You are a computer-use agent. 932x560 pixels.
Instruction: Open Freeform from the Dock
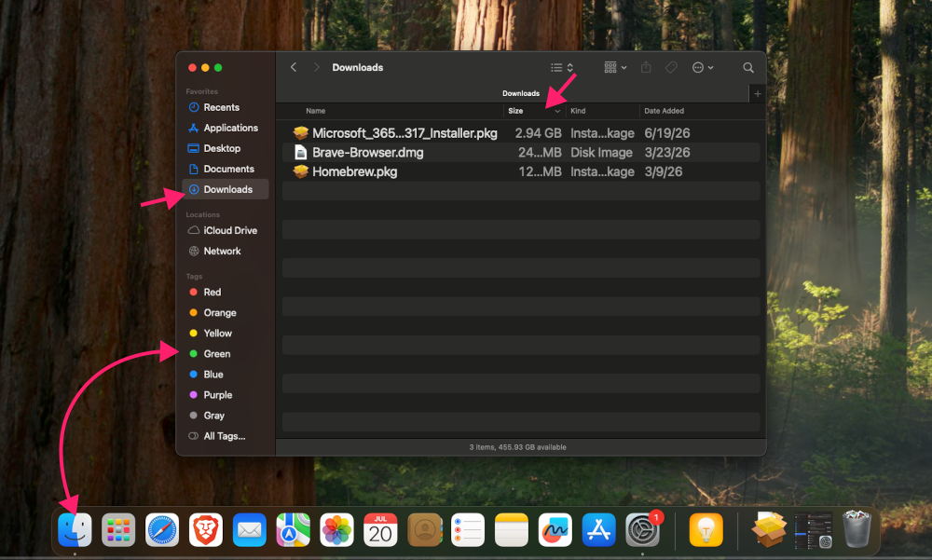pyautogui.click(x=555, y=529)
